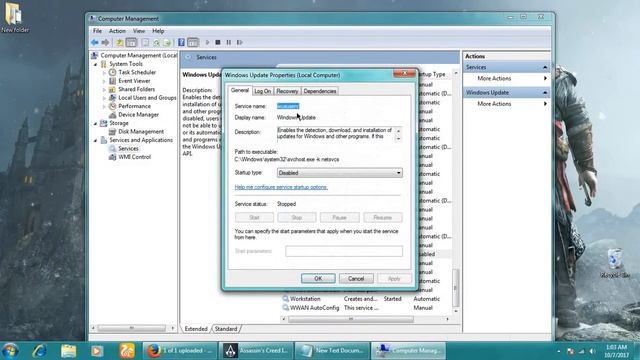640x360 pixels.
Task: Click the blue Help toolbar icon
Action: pos(182,42)
